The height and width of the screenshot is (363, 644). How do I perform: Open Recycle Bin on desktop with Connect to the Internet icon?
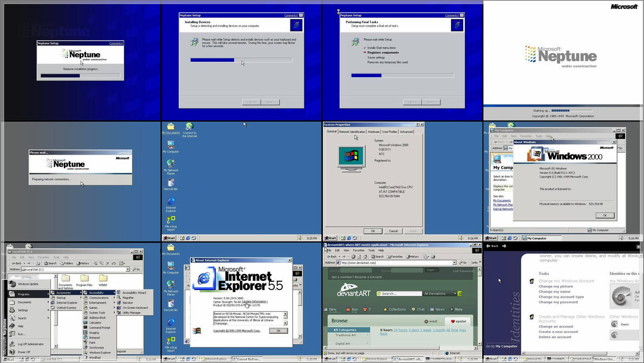pyautogui.click(x=171, y=184)
